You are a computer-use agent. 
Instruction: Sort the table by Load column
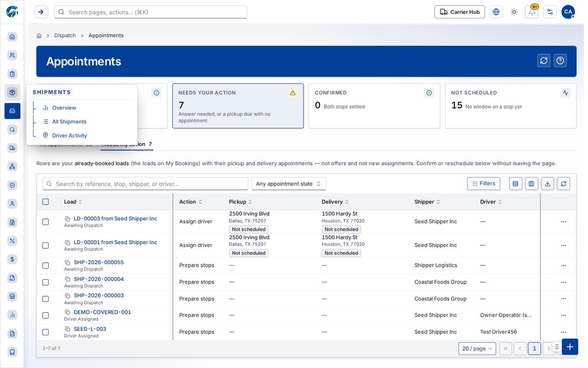click(x=73, y=202)
